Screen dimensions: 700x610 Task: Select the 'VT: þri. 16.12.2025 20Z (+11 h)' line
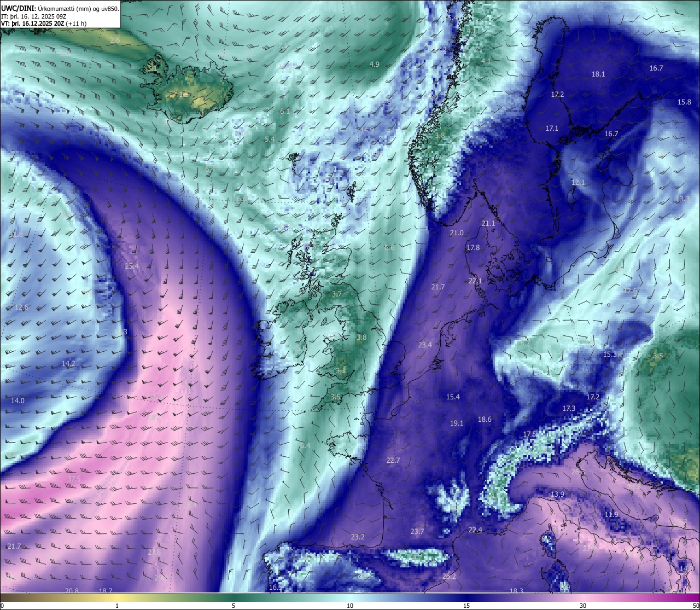[x=44, y=24]
